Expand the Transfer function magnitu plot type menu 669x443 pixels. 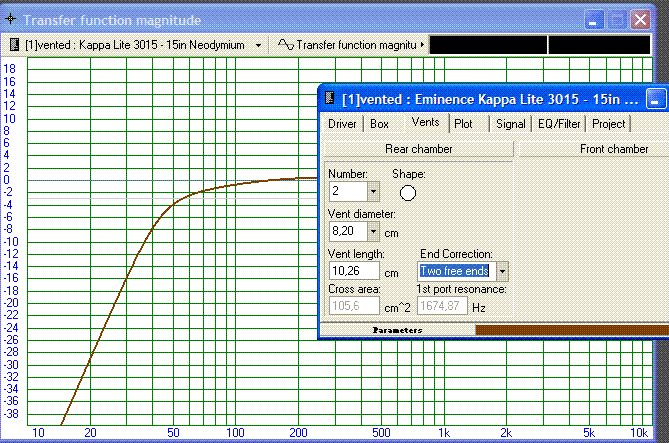[x=422, y=44]
